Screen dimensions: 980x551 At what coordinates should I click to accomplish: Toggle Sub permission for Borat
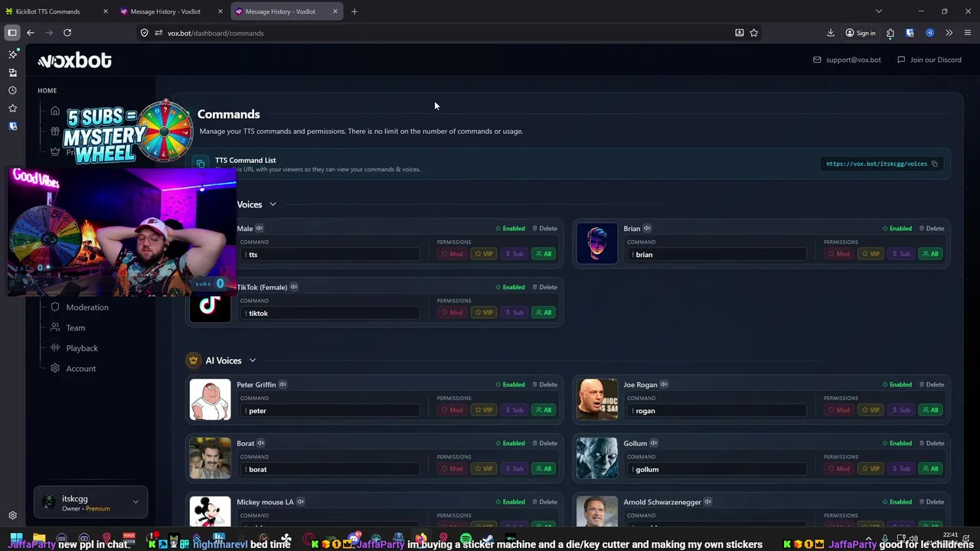click(515, 468)
